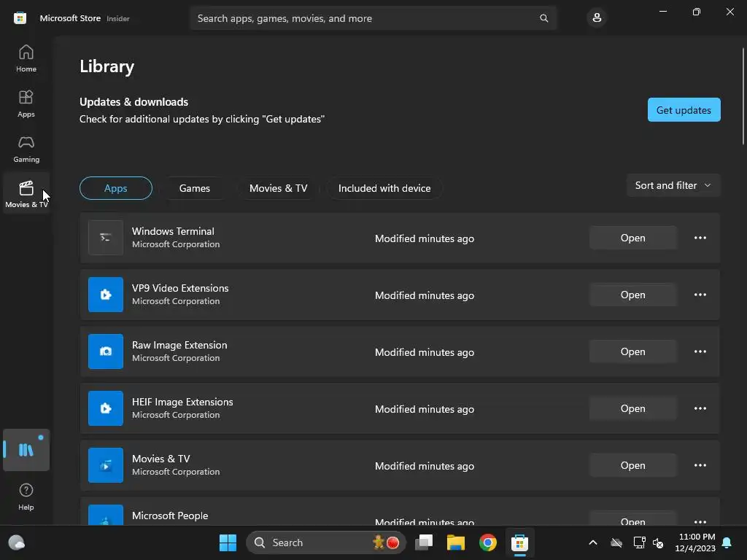Click the Movies & TV app icon

pos(106,465)
